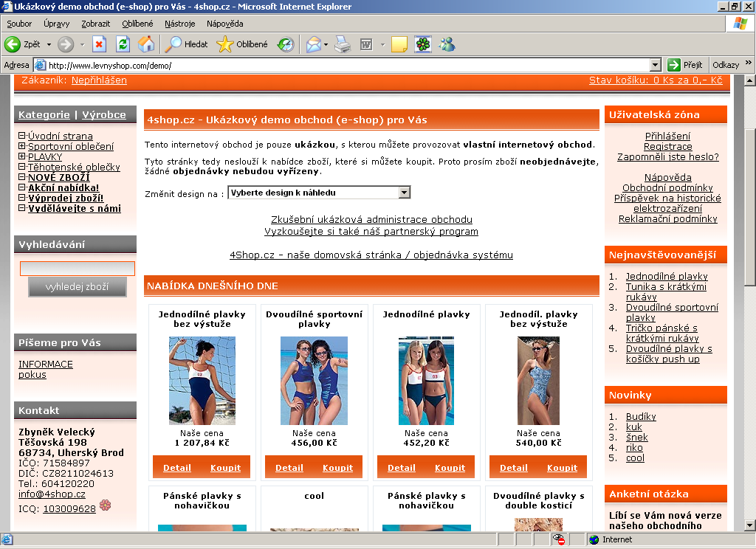Open the Výprodej zboží! category
Image resolution: width=756 pixels, height=549 pixels.
[x=66, y=198]
